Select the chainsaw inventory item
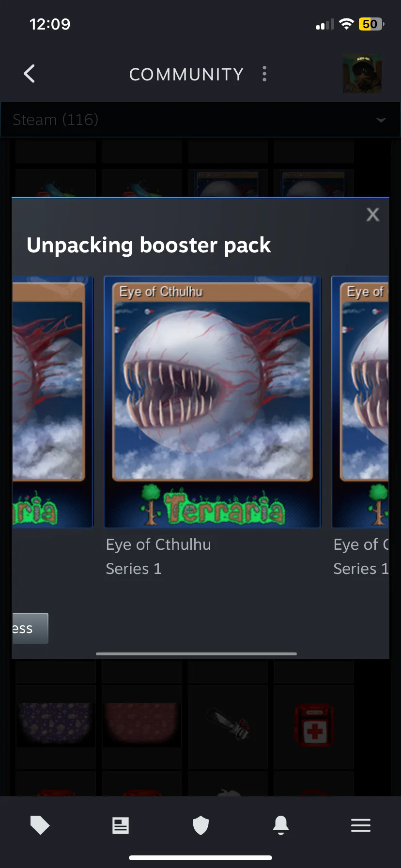Screen dimensions: 401x868 tap(228, 725)
